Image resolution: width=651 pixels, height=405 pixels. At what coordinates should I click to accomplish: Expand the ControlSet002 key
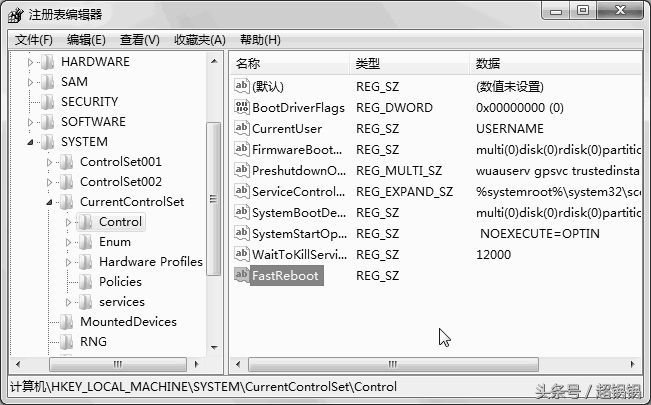[x=49, y=182]
